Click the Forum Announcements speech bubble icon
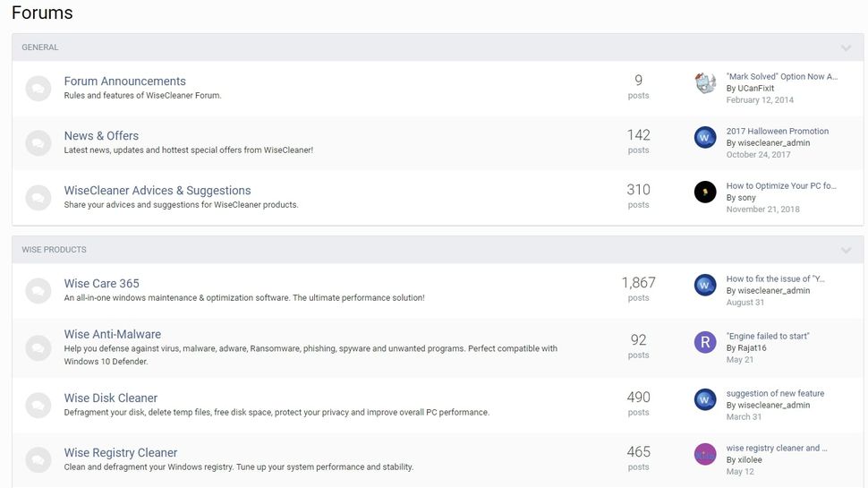 (38, 88)
